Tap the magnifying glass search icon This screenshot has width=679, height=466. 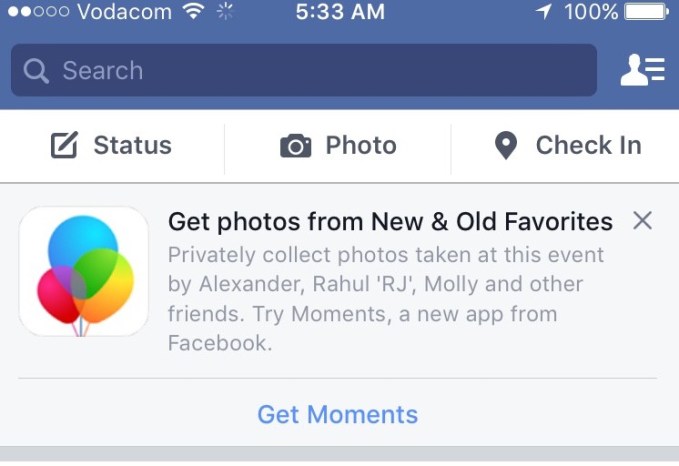(36, 71)
